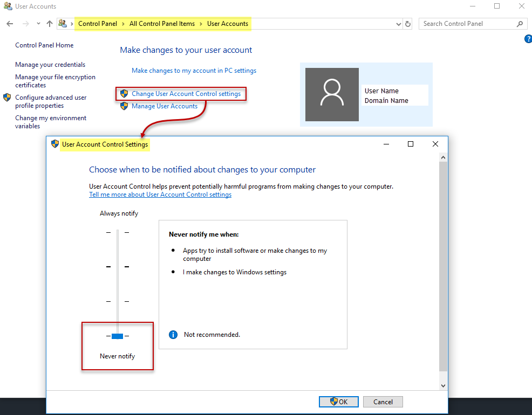This screenshot has height=415, width=532.
Task: Click the User Accounts window title icon
Action: pyautogui.click(x=8, y=6)
